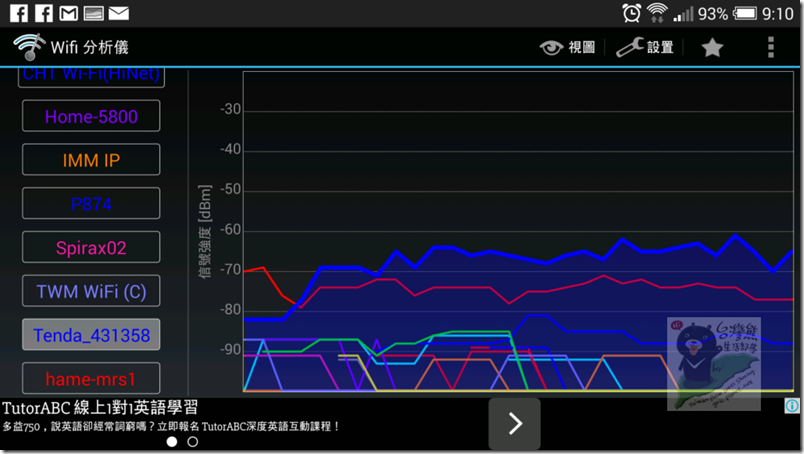The width and height of the screenshot is (804, 454).
Task: Open the three-dot overflow menu
Action: click(x=770, y=47)
